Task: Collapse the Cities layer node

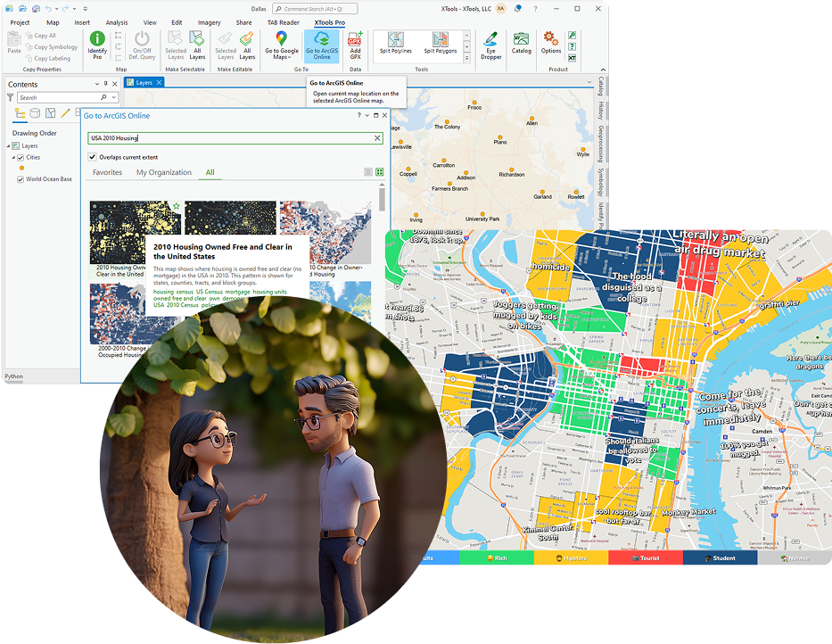Action: click(x=13, y=158)
